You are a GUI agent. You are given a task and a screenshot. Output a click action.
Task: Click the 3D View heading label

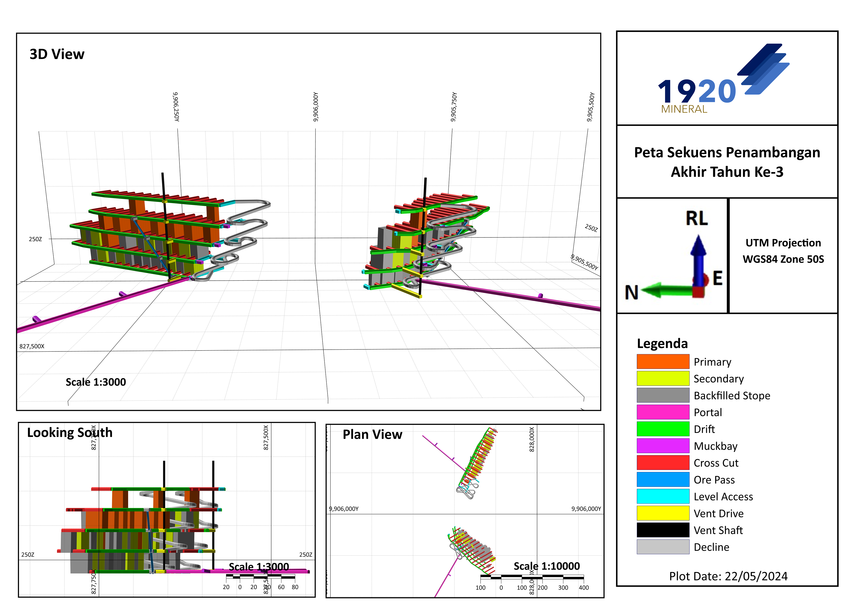(x=57, y=54)
